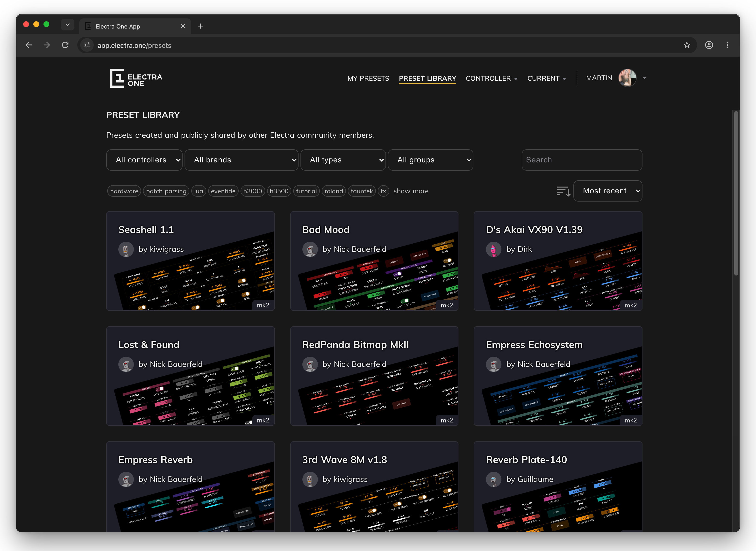The height and width of the screenshot is (551, 756).
Task: Click the page vertical scrollbar
Action: pyautogui.click(x=736, y=193)
